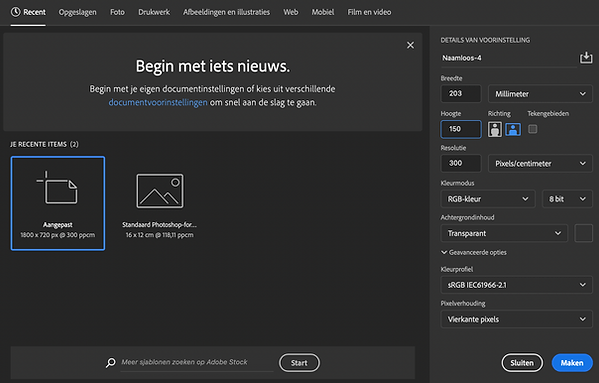This screenshot has height=383, width=599.
Task: Click the Sluiten button
Action: pos(522,363)
